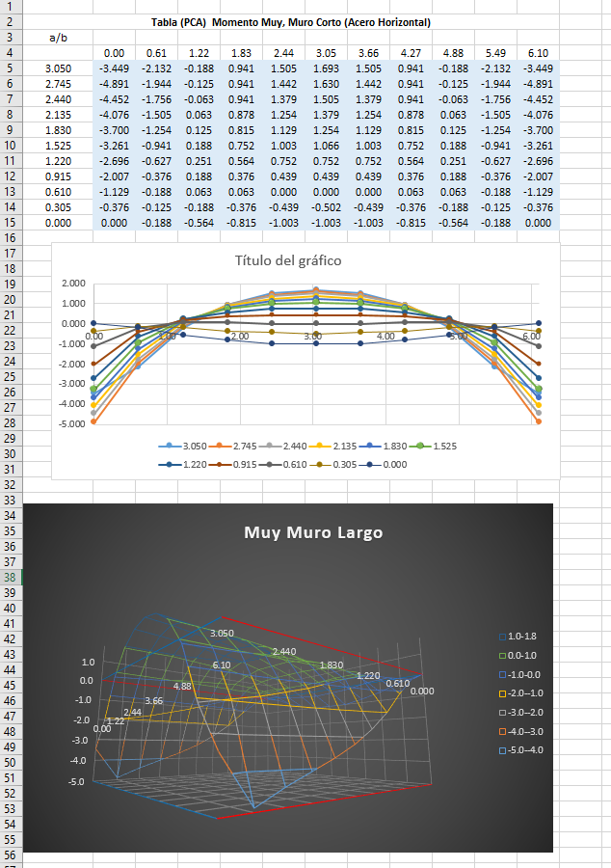Click the 'Título del gráfico' chart title
This screenshot has height=868, width=611.
coord(288,260)
